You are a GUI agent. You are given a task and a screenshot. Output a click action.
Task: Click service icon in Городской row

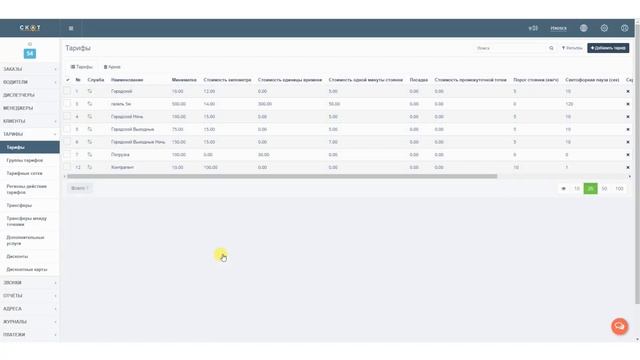90,91
